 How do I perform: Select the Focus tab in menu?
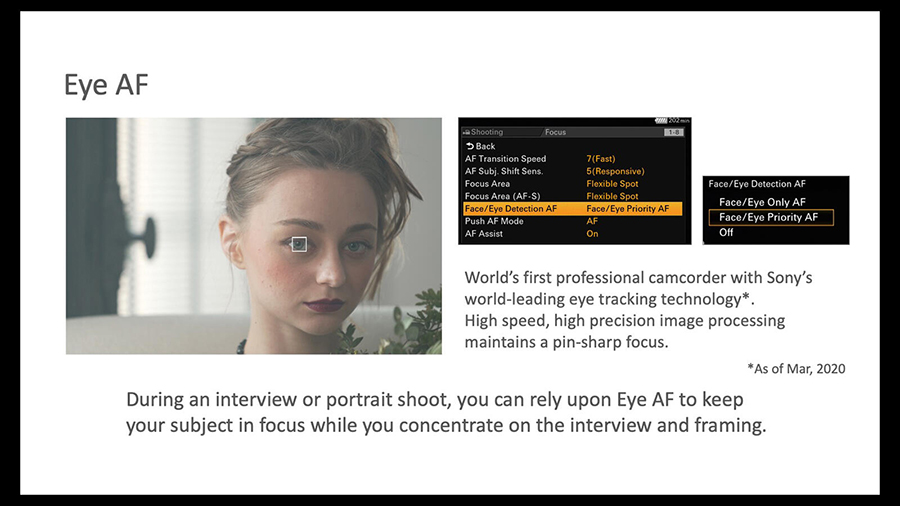(x=555, y=132)
